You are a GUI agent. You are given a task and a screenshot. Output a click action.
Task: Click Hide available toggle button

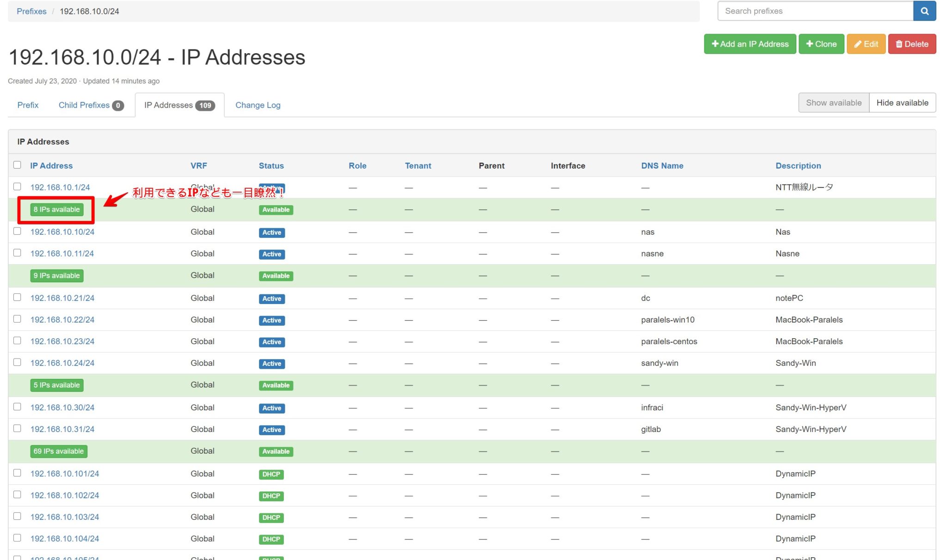[902, 103]
